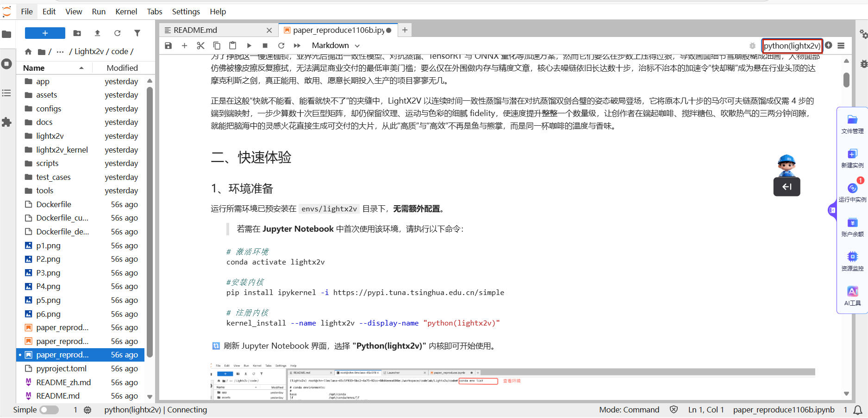Toggle the file filter funnel icon
The width and height of the screenshot is (868, 418).
[x=137, y=33]
